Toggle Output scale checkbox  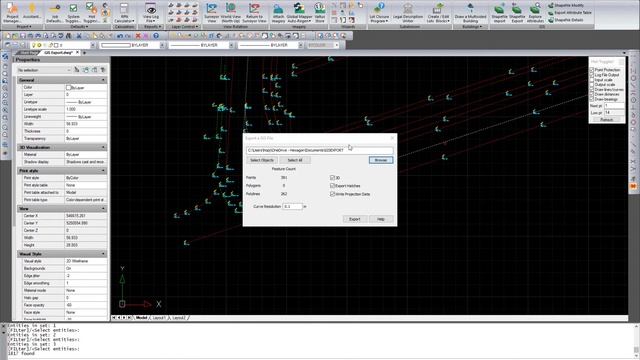tap(592, 84)
